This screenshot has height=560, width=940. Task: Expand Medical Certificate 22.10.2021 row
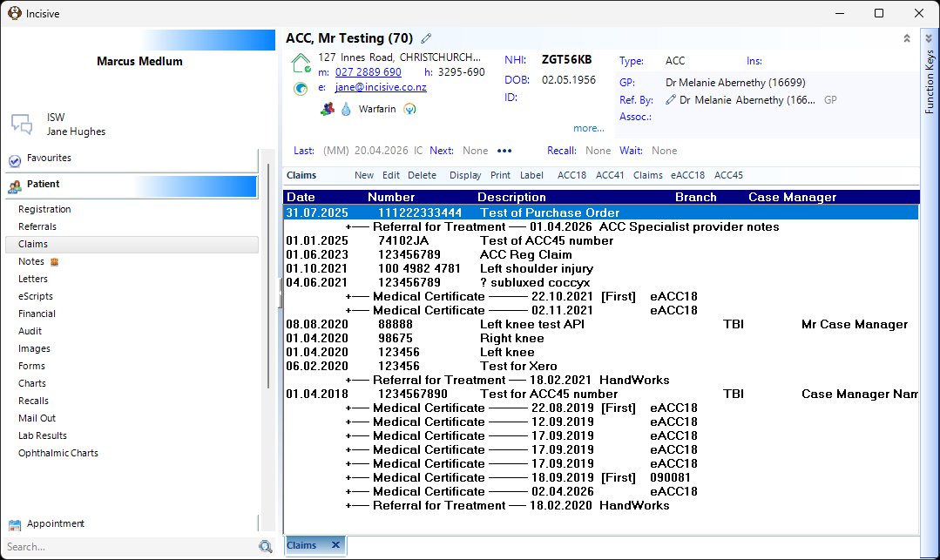tap(348, 297)
